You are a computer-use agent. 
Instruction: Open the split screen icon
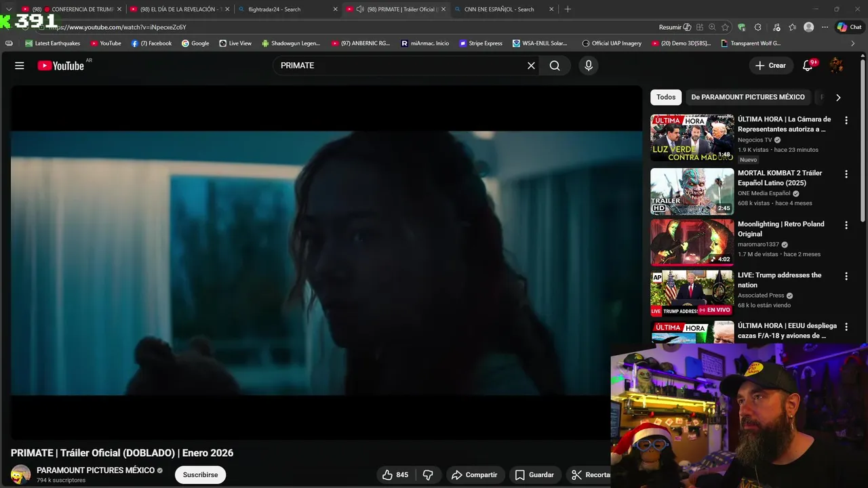click(699, 27)
